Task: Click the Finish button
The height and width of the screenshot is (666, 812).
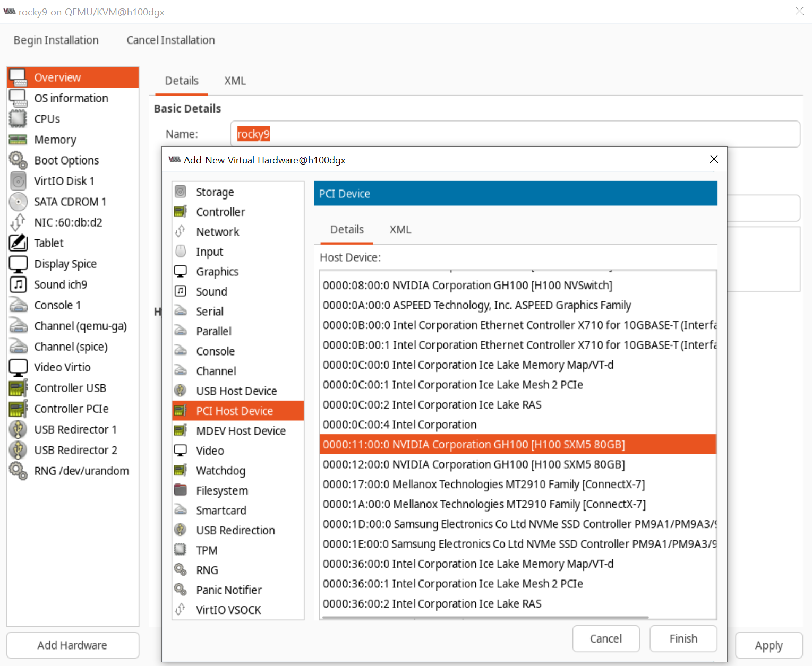Action: (x=683, y=638)
